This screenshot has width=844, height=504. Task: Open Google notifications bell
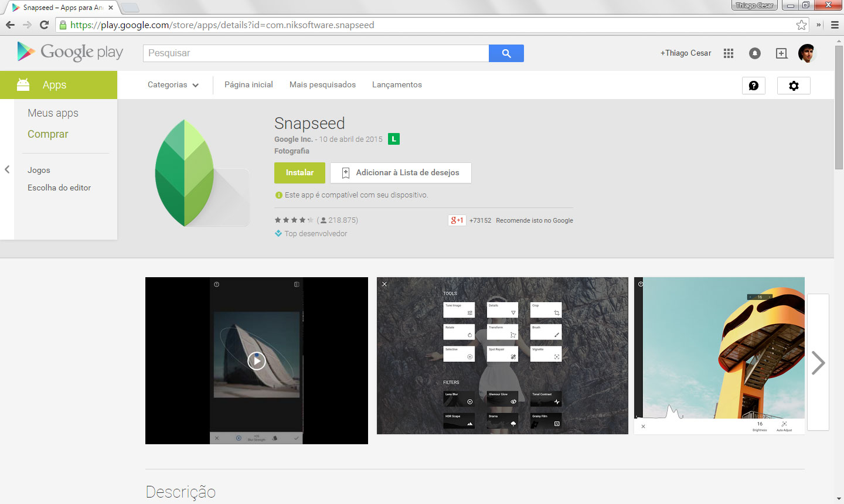pyautogui.click(x=755, y=53)
